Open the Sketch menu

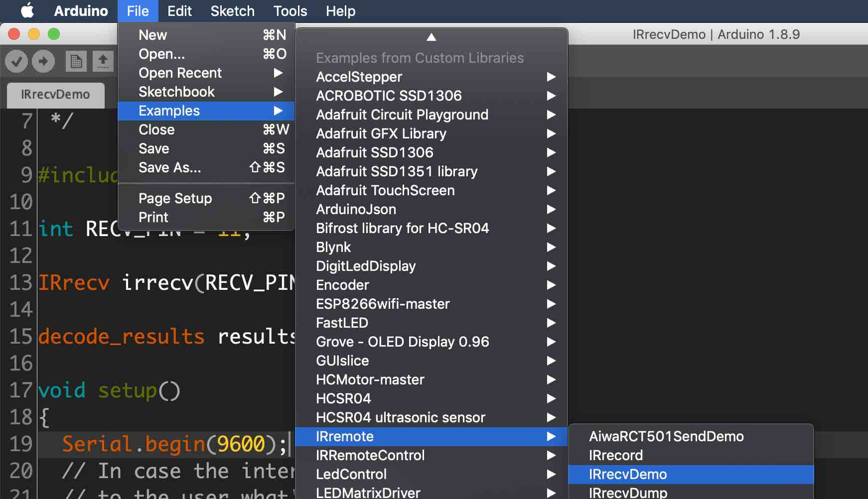[x=232, y=10]
